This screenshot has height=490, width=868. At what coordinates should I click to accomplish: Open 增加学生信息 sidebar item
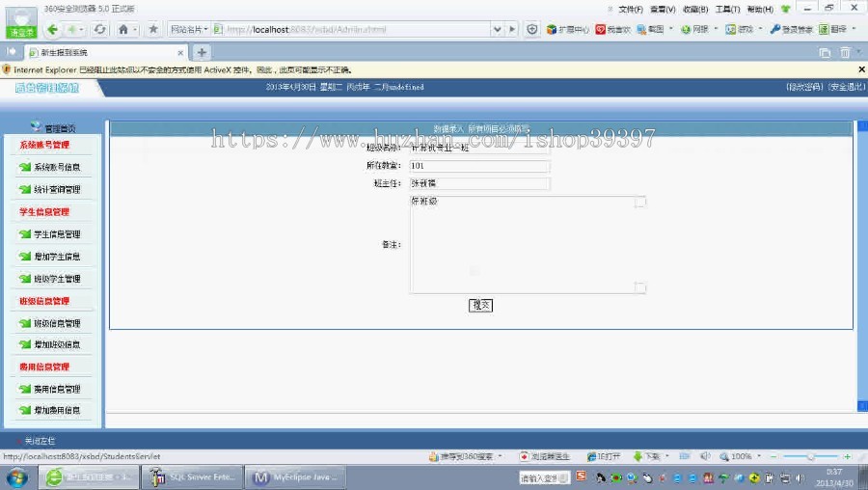(x=57, y=257)
